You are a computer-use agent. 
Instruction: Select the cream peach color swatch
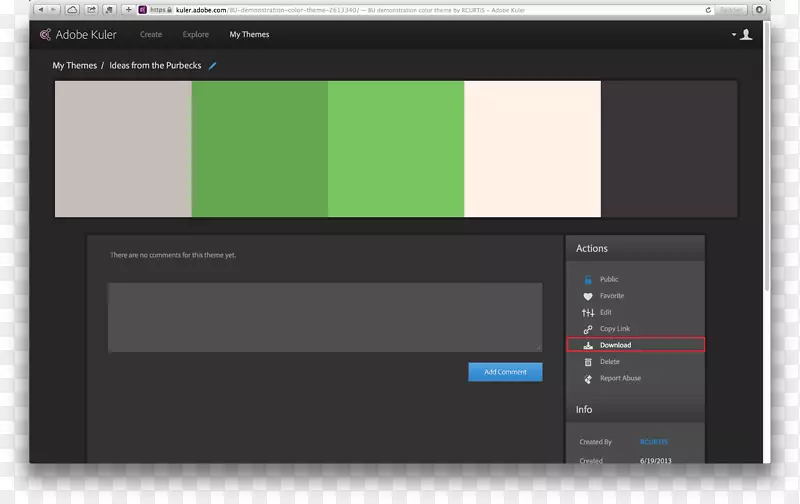coord(532,149)
